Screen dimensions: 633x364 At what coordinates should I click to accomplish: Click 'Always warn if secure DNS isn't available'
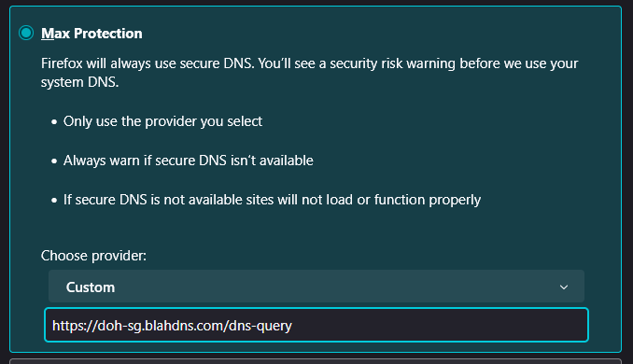pos(188,161)
